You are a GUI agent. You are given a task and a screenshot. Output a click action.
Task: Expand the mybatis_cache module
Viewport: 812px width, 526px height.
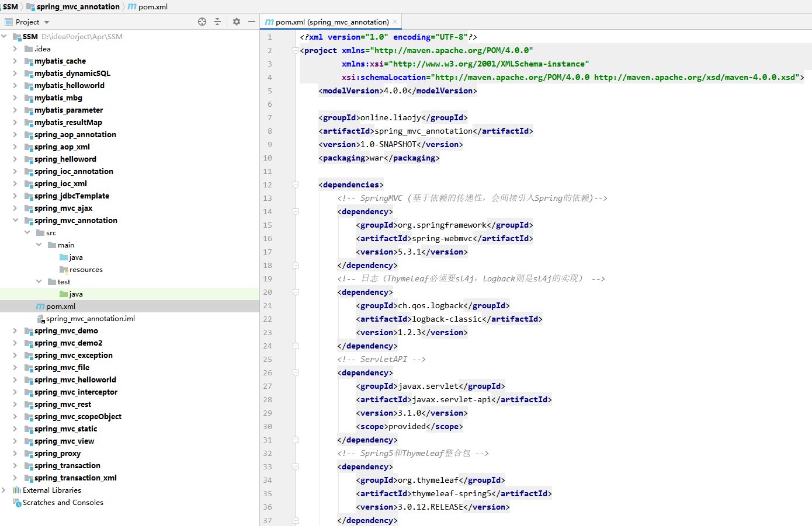coord(15,61)
